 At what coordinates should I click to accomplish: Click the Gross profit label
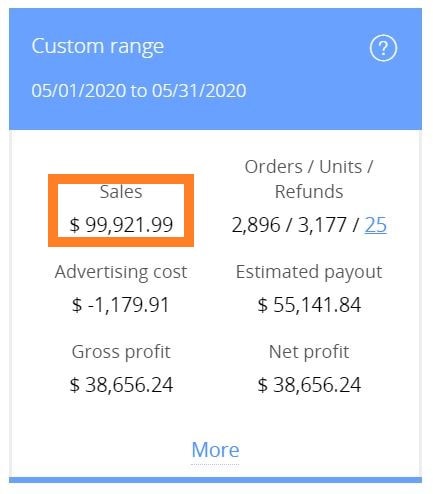(x=121, y=352)
